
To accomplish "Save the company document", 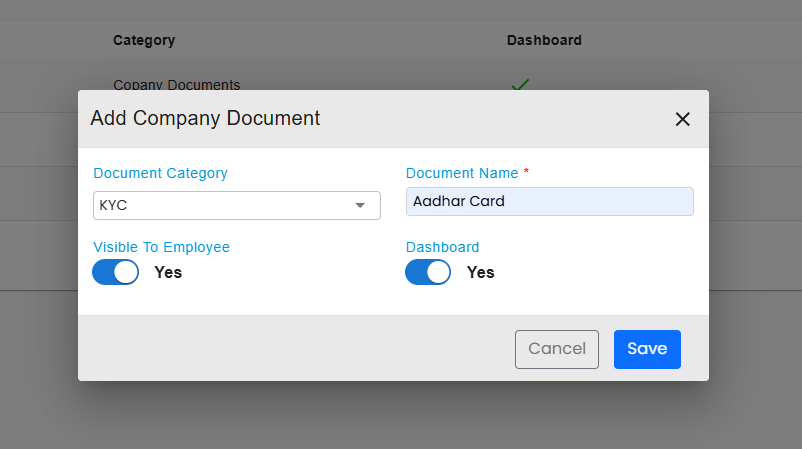I will tap(646, 349).
